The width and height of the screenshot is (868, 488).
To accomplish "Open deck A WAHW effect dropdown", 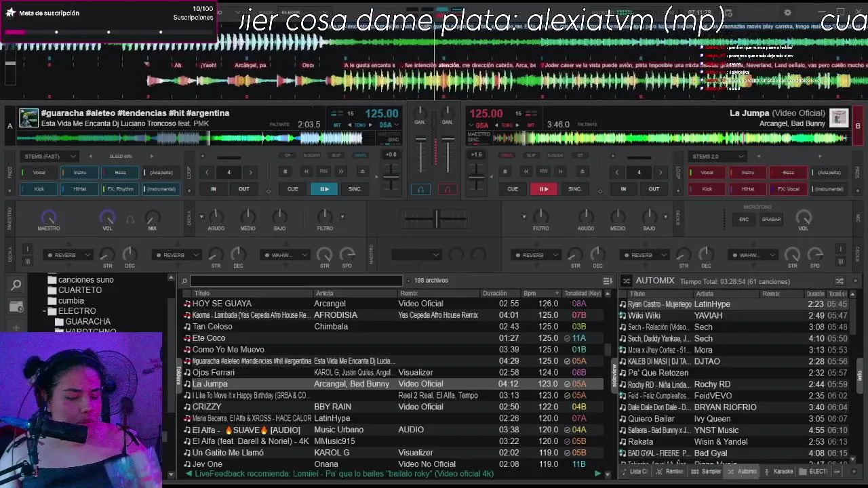I will (285, 255).
